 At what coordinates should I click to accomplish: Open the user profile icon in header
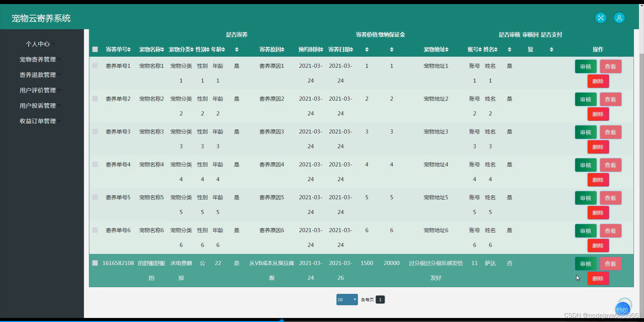point(619,18)
